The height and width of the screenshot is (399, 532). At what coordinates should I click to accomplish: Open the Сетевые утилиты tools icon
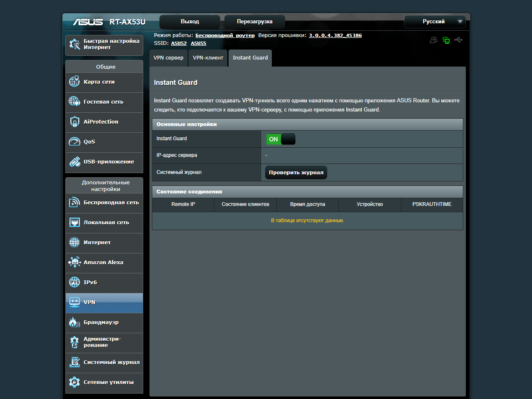point(75,382)
